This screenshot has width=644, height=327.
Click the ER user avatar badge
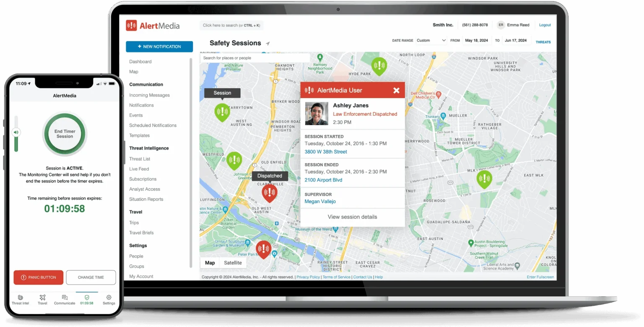[501, 25]
